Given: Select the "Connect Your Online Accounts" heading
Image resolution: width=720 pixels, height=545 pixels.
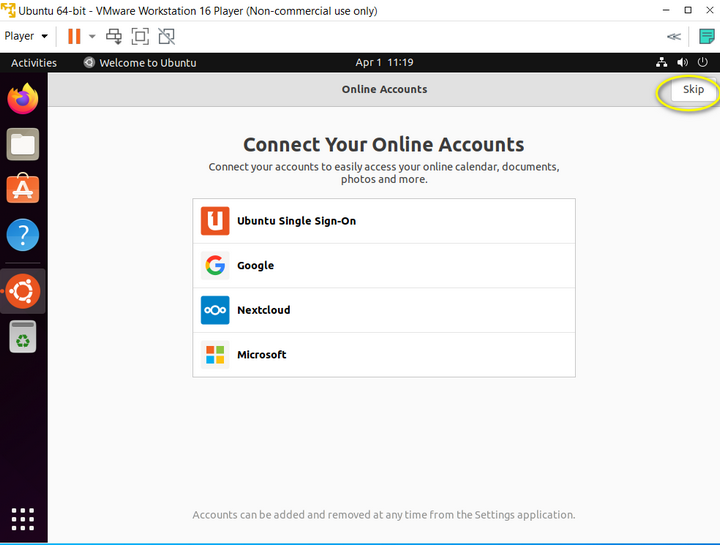Looking at the screenshot, I should point(383,145).
